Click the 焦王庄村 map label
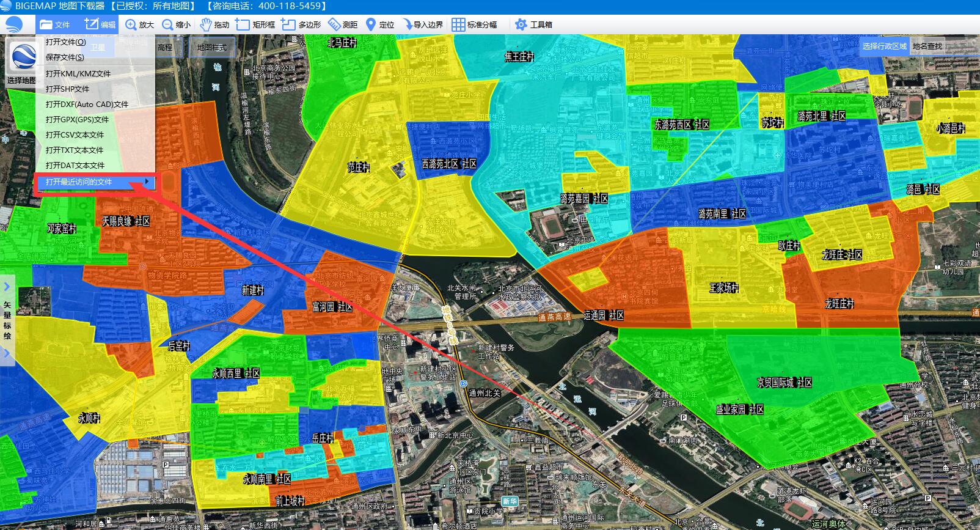980x530 pixels. click(519, 56)
